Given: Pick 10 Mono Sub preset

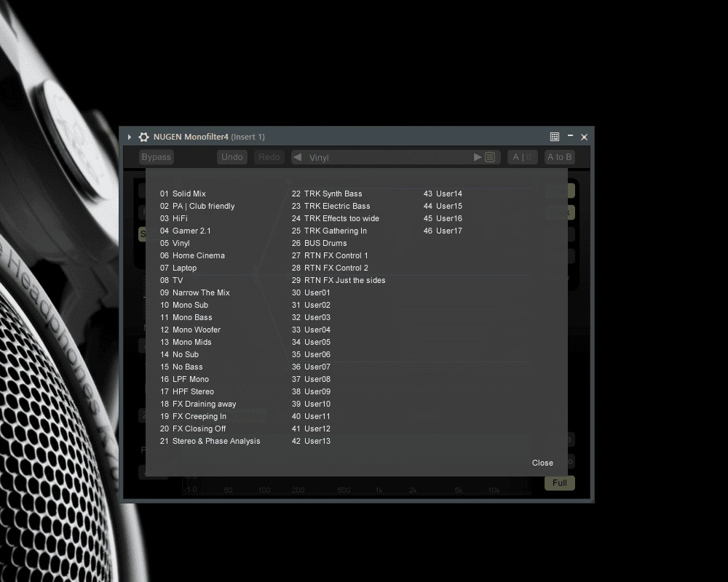Looking at the screenshot, I should 184,305.
